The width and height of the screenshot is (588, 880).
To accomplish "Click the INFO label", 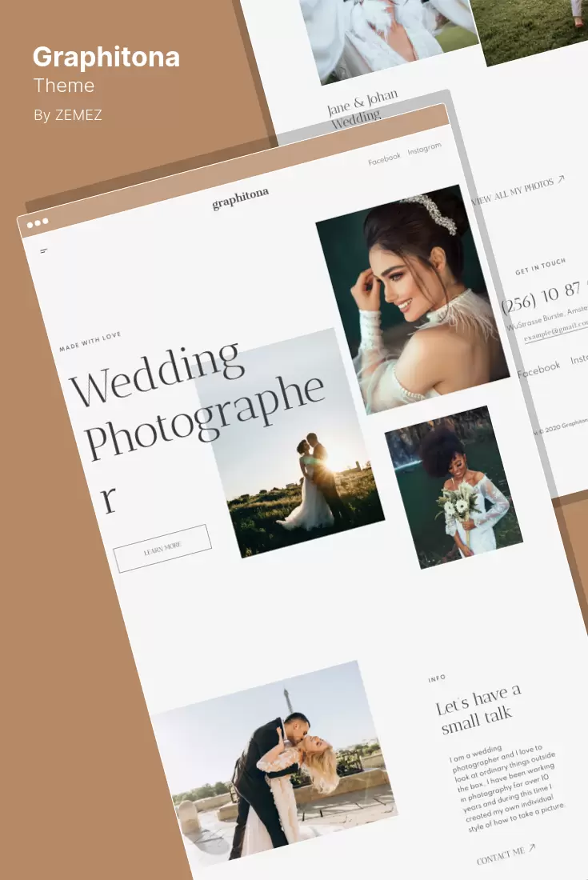I will point(437,678).
